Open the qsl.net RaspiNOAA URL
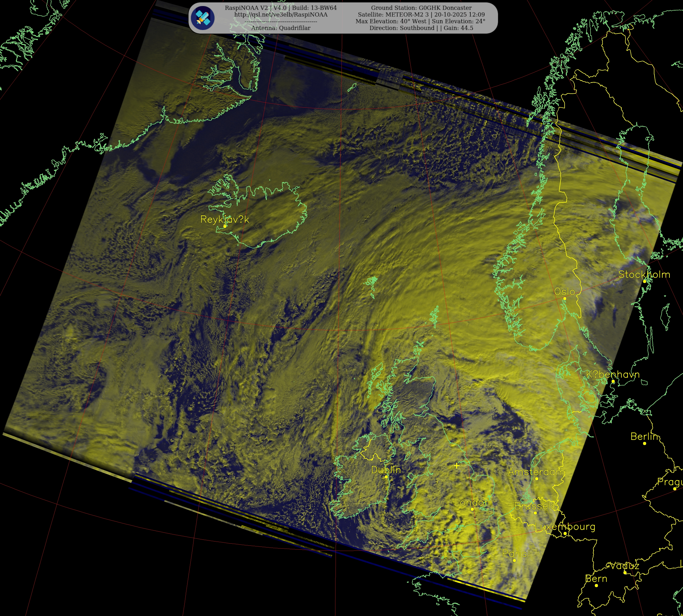The image size is (683, 616). tap(281, 14)
